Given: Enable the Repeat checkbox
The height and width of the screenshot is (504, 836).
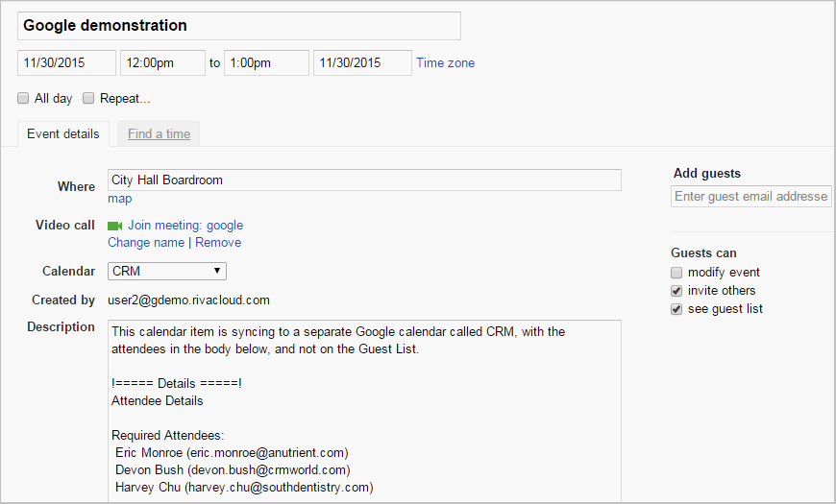Looking at the screenshot, I should 88,98.
